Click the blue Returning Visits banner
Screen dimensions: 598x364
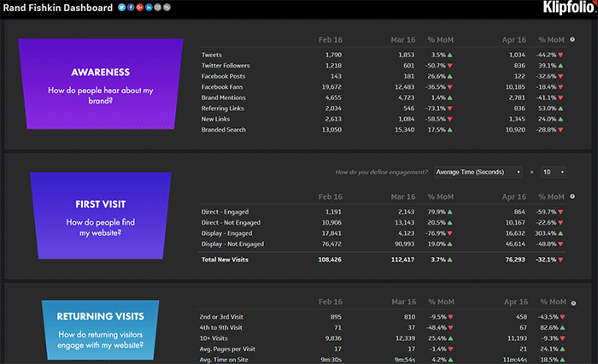click(x=102, y=329)
